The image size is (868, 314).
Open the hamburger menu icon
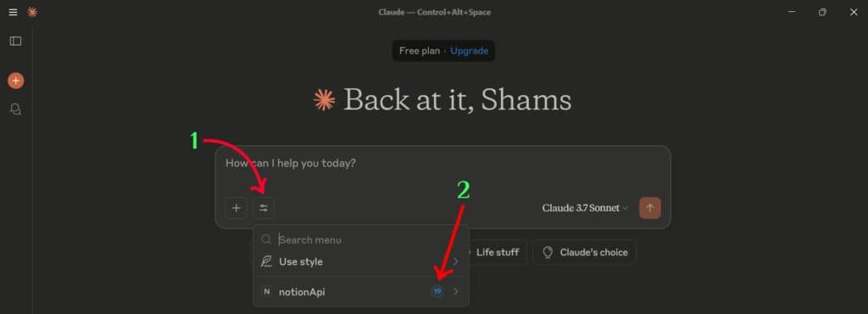click(14, 12)
